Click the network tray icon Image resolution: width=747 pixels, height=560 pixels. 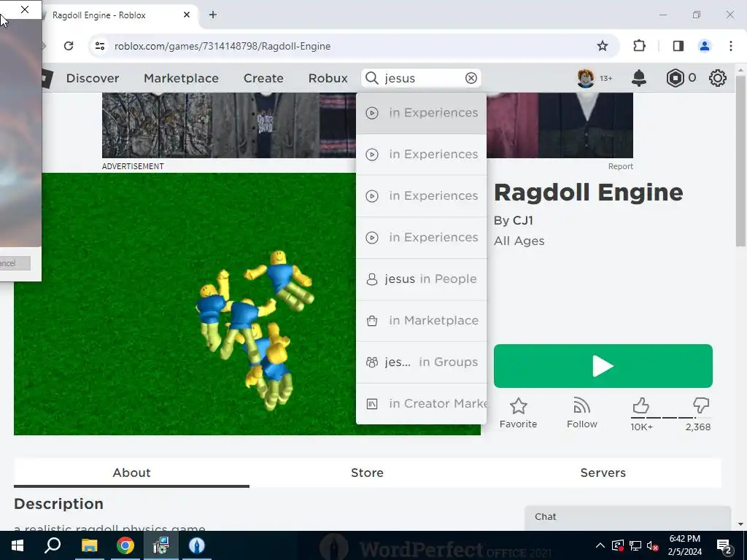click(x=635, y=545)
